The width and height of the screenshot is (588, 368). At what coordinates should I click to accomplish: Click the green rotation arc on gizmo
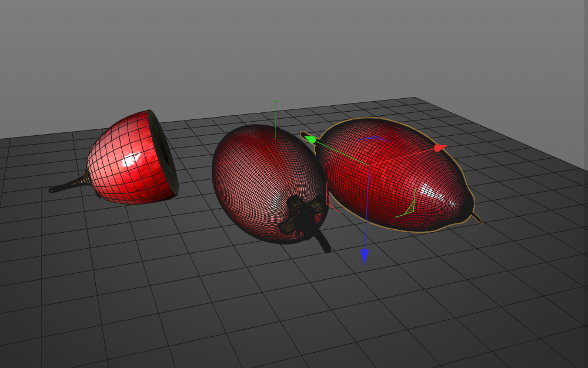coord(408,206)
